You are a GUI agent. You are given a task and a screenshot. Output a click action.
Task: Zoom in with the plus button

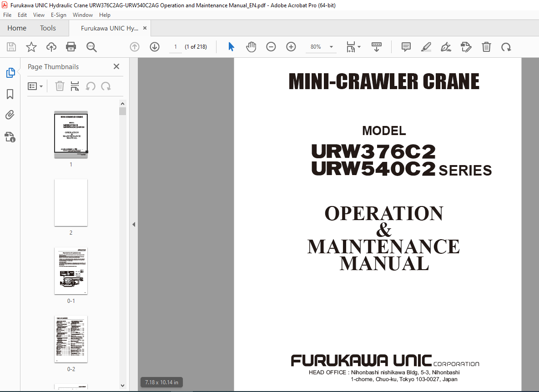point(291,47)
